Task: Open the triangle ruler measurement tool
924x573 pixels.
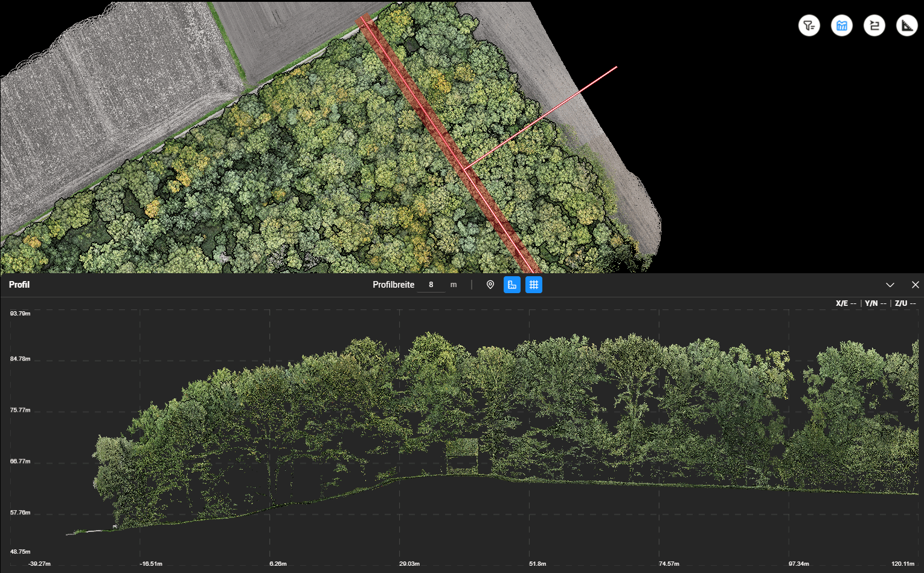Action: pyautogui.click(x=907, y=25)
